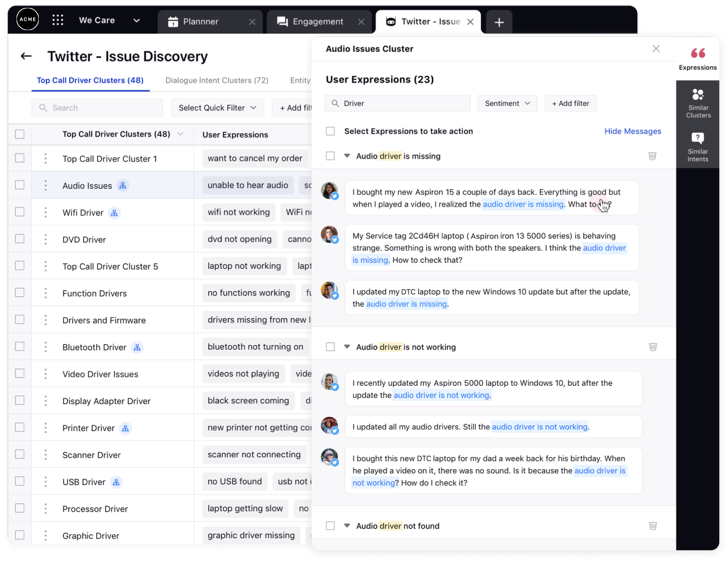This screenshot has height=561, width=728.
Task: Click the hierarchy icon next to Bluetooth Driver
Action: pos(137,347)
